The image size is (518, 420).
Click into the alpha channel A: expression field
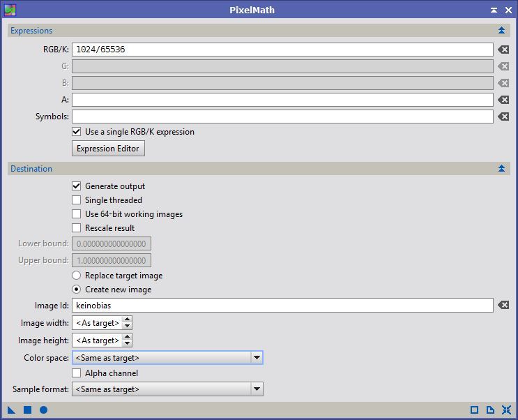(x=282, y=100)
